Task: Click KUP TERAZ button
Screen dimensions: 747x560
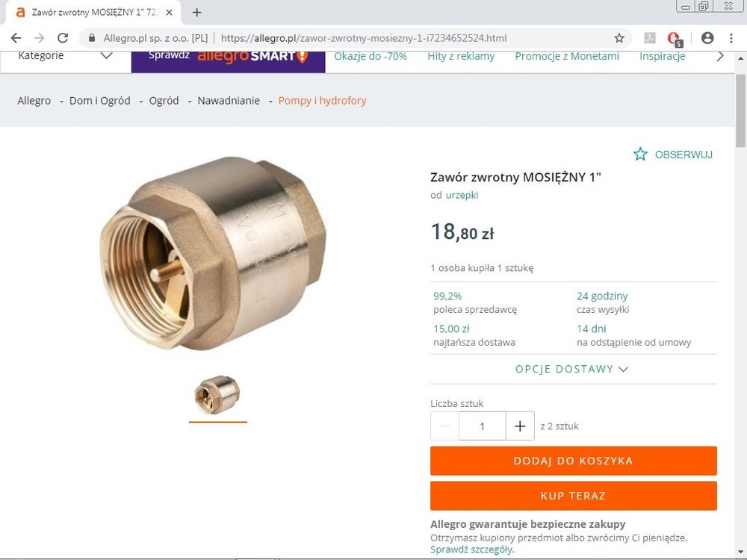Action: click(573, 496)
